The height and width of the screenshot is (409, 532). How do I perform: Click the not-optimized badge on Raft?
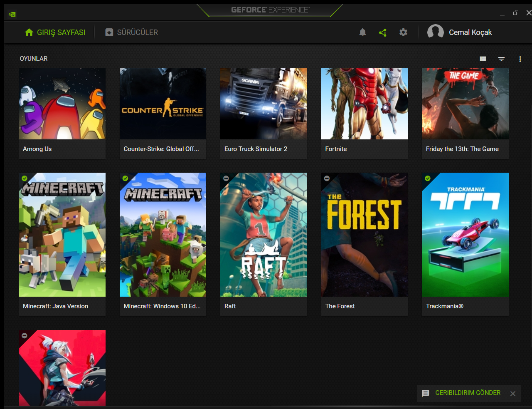pyautogui.click(x=226, y=178)
